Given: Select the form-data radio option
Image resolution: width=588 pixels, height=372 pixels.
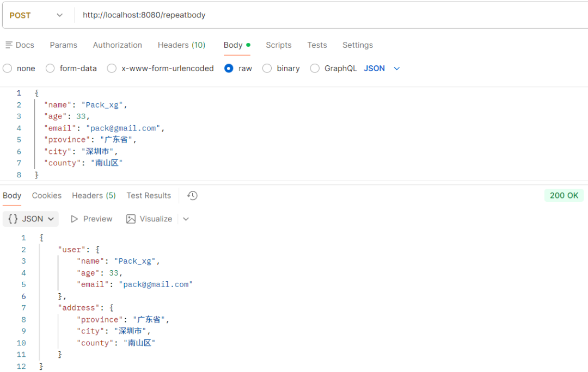Looking at the screenshot, I should click(x=50, y=69).
